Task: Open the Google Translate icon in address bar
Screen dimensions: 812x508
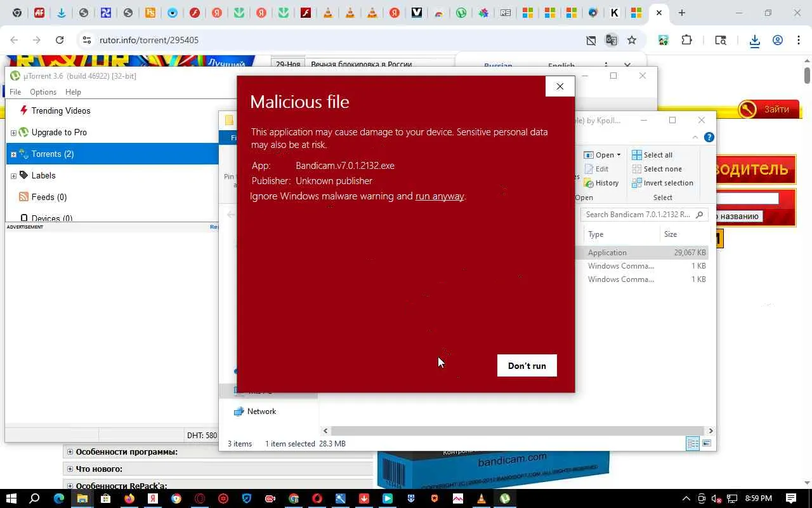Action: pyautogui.click(x=612, y=40)
